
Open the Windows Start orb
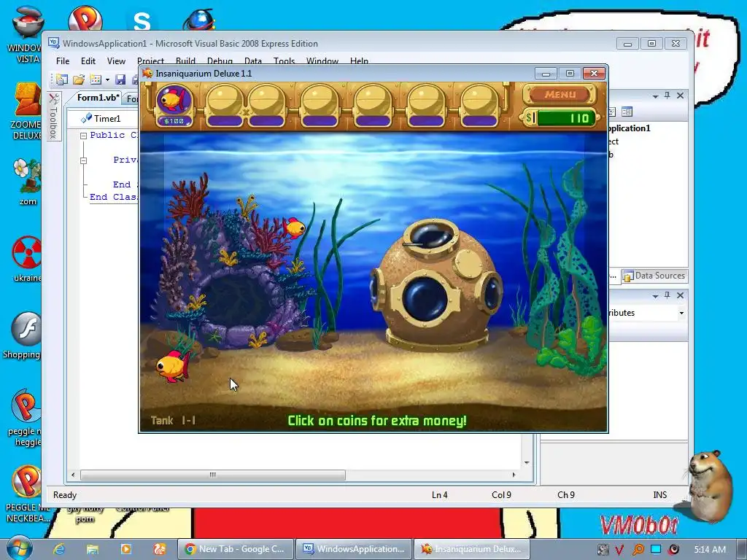(18, 548)
